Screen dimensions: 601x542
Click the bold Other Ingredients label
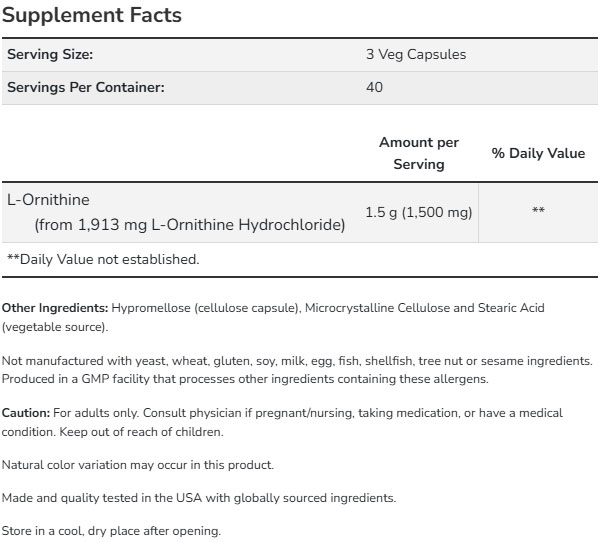[x=55, y=307]
